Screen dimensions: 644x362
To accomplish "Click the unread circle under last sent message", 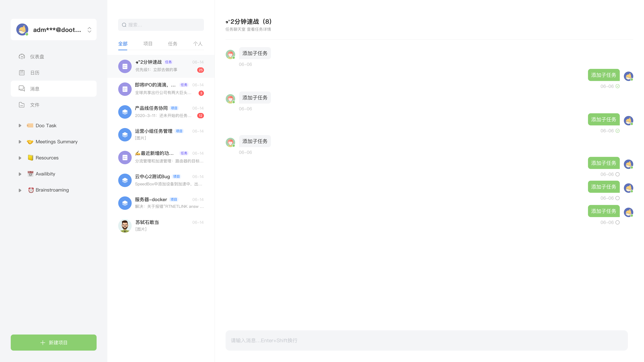I will point(618,222).
